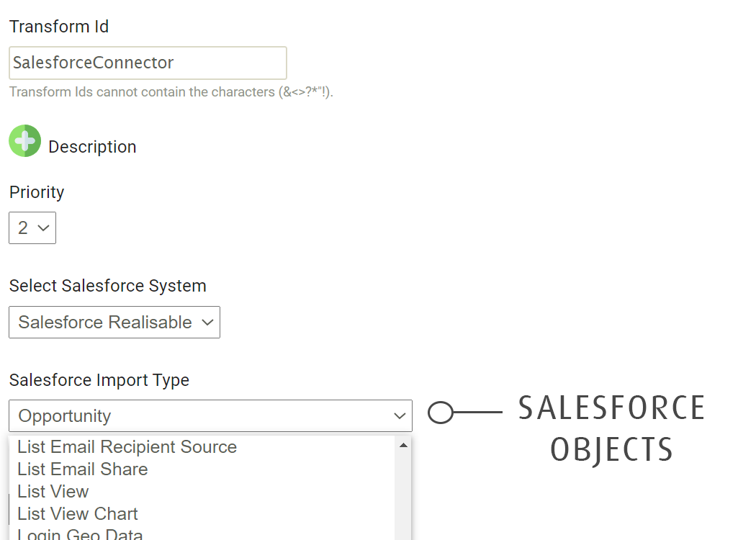Click the Transform Id field label
The width and height of the screenshot is (756, 540).
59,27
